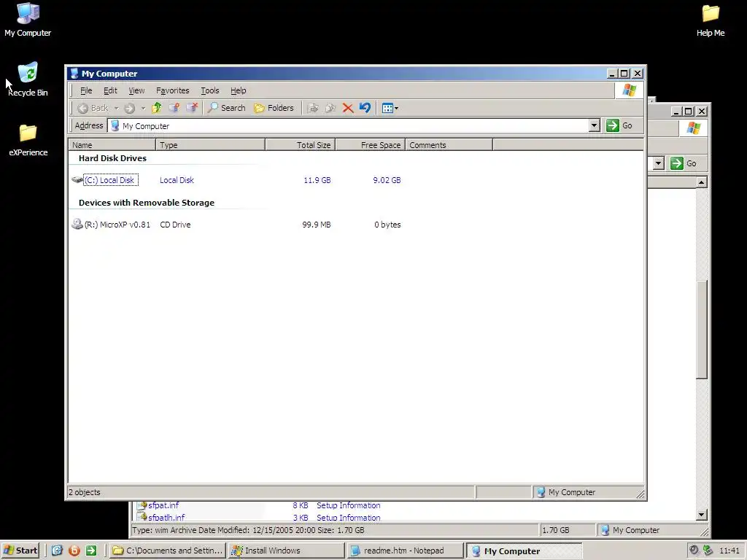Open the File menu

click(x=86, y=90)
